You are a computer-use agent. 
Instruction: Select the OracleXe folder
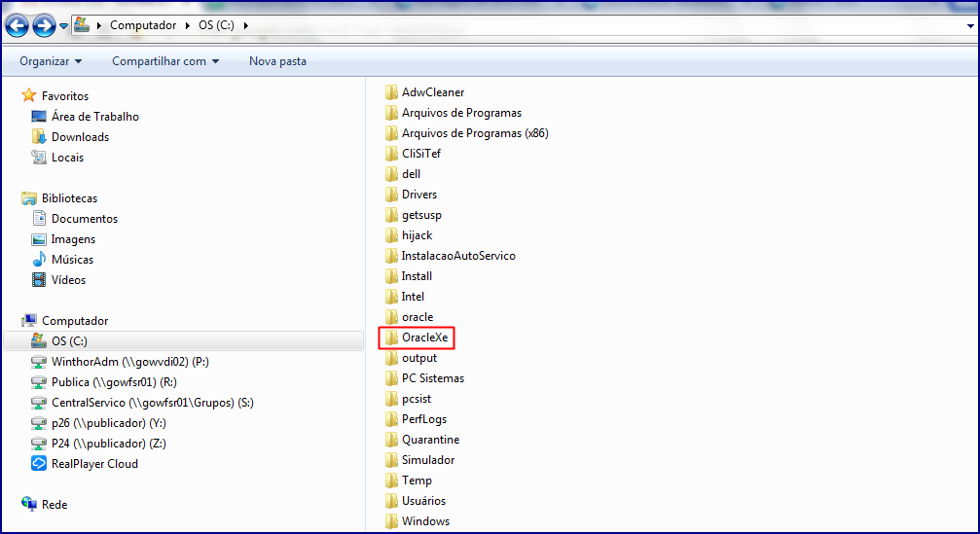click(424, 338)
